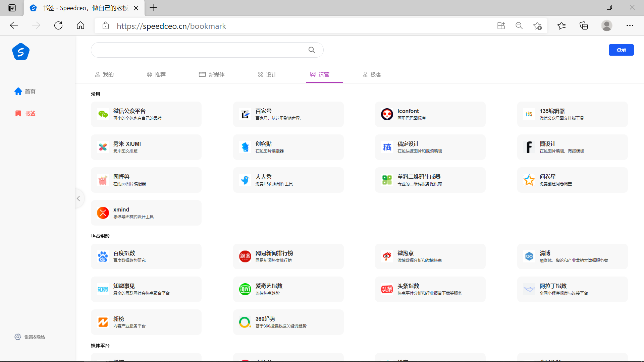
Task: Click the '常用' section heading
Action: (96, 94)
